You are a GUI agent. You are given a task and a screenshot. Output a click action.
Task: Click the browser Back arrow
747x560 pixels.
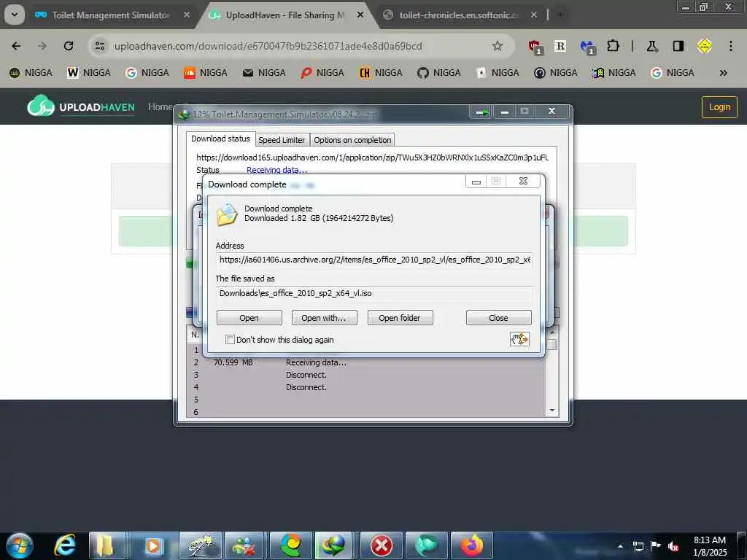point(16,46)
